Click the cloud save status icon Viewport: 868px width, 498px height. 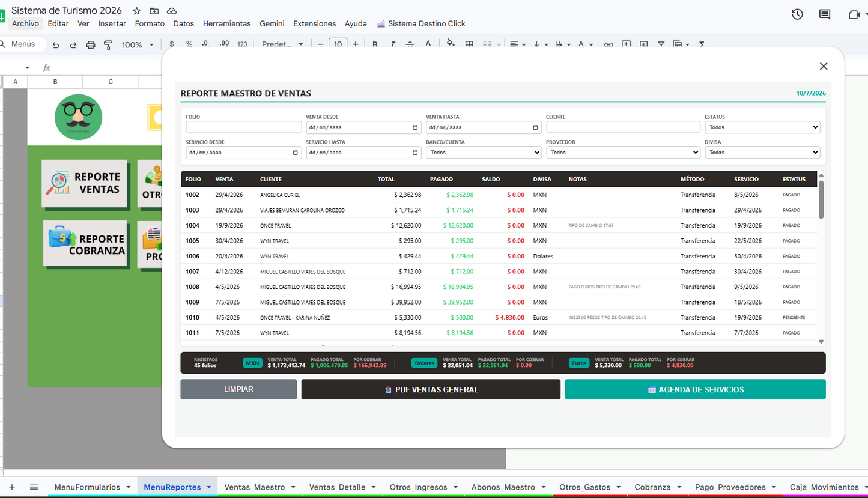pos(172,11)
